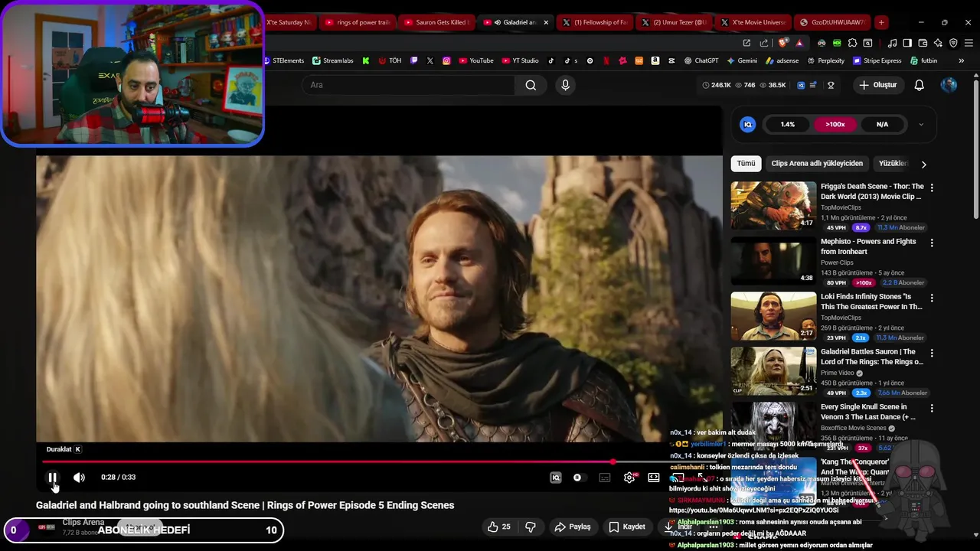Open a new browser tab with plus
Image resolution: width=980 pixels, height=551 pixels.
(881, 22)
